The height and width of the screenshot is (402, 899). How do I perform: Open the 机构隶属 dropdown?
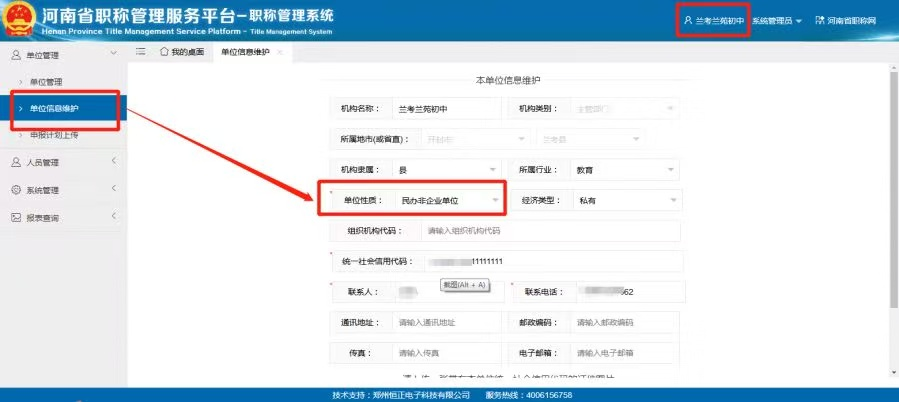(x=447, y=170)
